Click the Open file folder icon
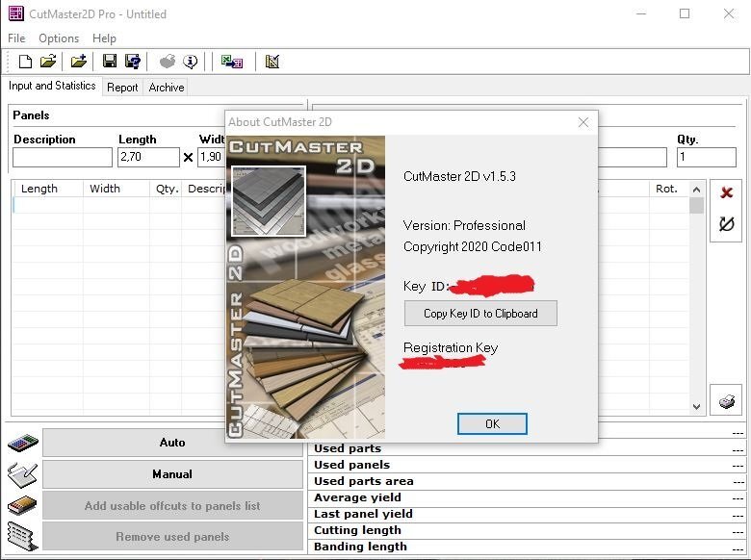 click(48, 62)
